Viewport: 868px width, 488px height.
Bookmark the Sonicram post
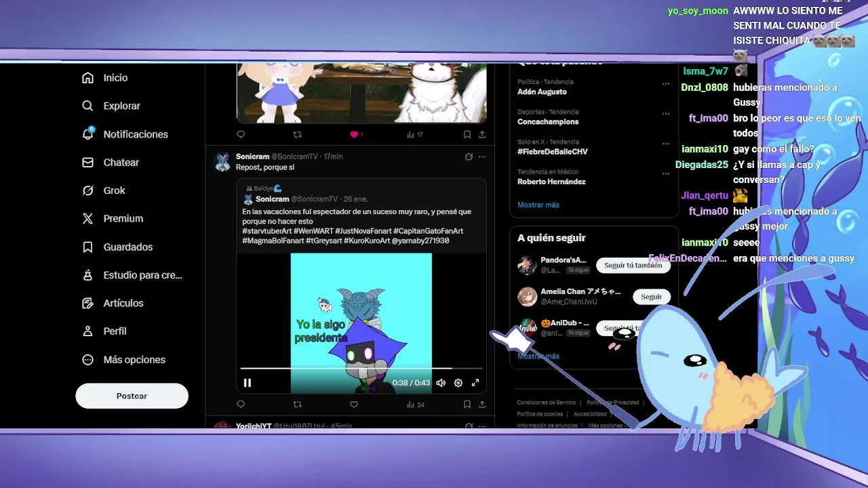pyautogui.click(x=467, y=405)
